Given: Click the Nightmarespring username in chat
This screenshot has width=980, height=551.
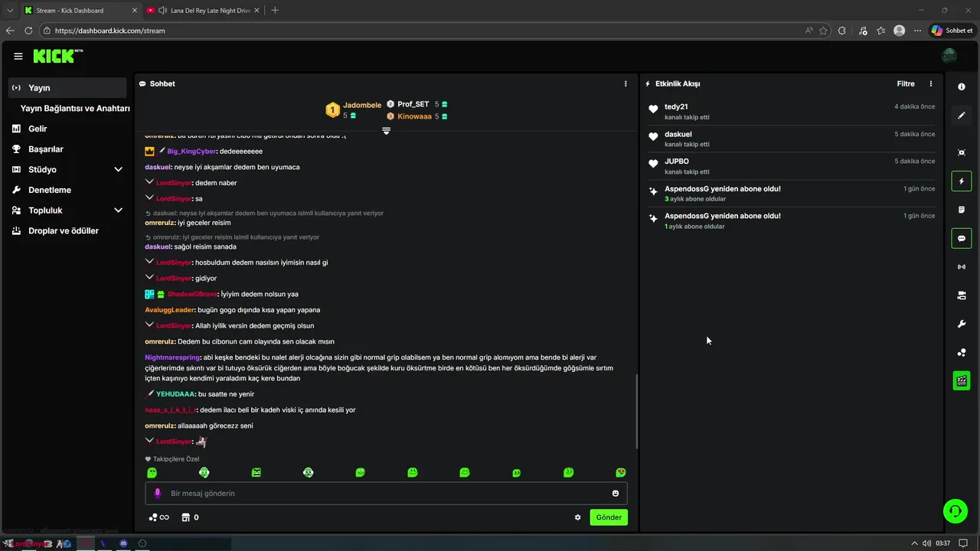Looking at the screenshot, I should [172, 357].
